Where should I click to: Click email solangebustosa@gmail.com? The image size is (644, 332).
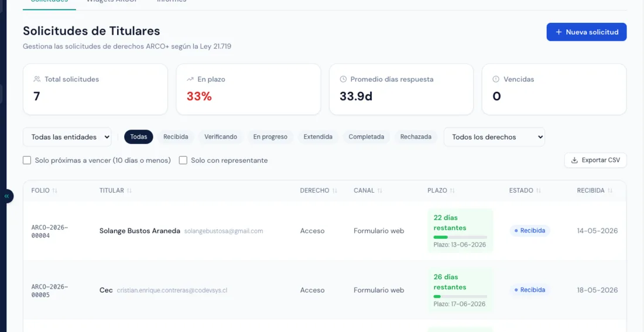[x=224, y=231]
